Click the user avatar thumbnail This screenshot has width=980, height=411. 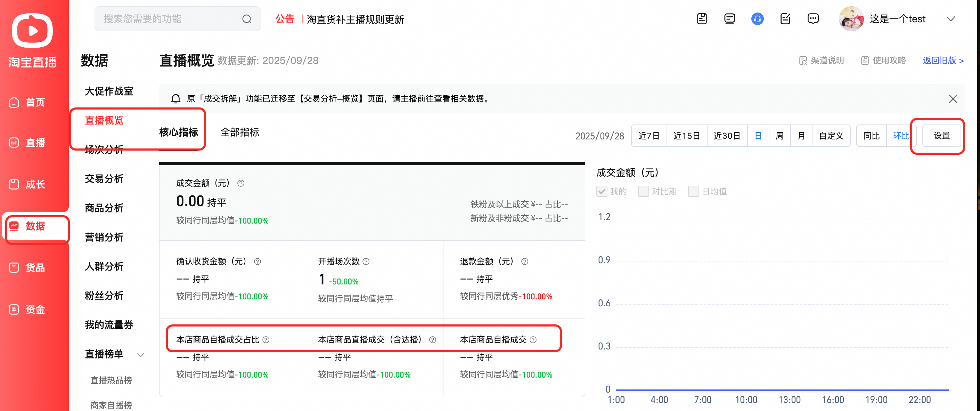[x=851, y=19]
